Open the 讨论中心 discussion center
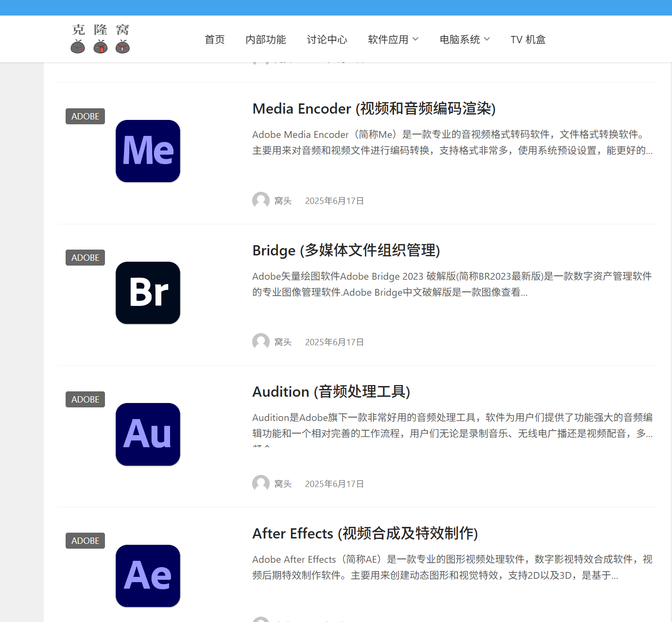Viewport: 672px width, 622px height. click(327, 39)
